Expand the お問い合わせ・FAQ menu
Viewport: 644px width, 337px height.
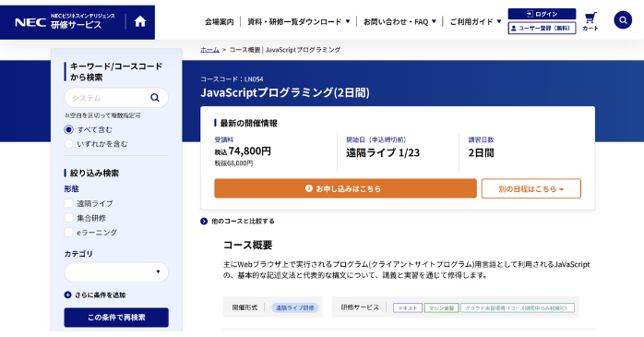click(x=400, y=21)
